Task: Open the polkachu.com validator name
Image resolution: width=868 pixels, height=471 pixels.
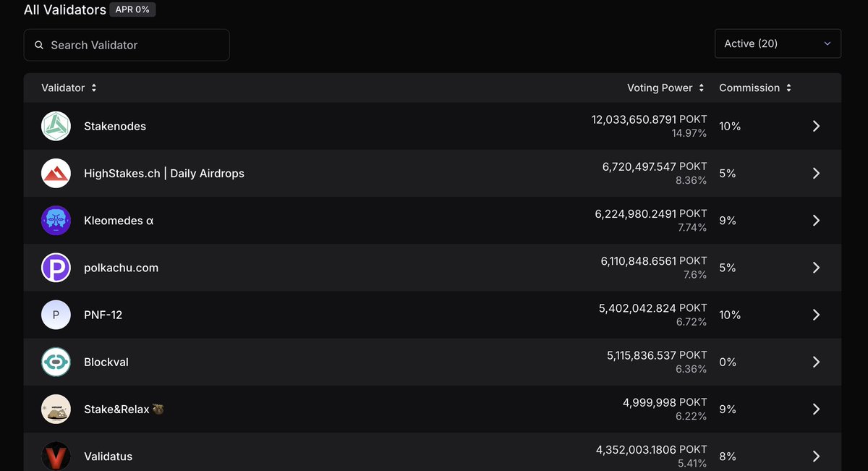Action: pos(121,268)
